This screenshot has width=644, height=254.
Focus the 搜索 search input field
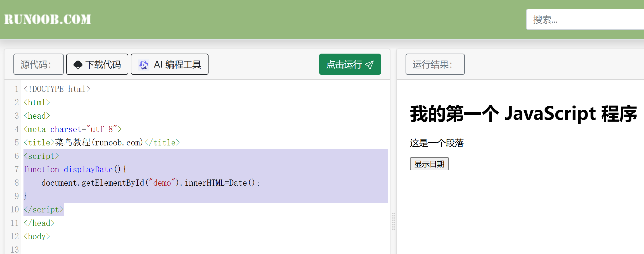point(585,19)
